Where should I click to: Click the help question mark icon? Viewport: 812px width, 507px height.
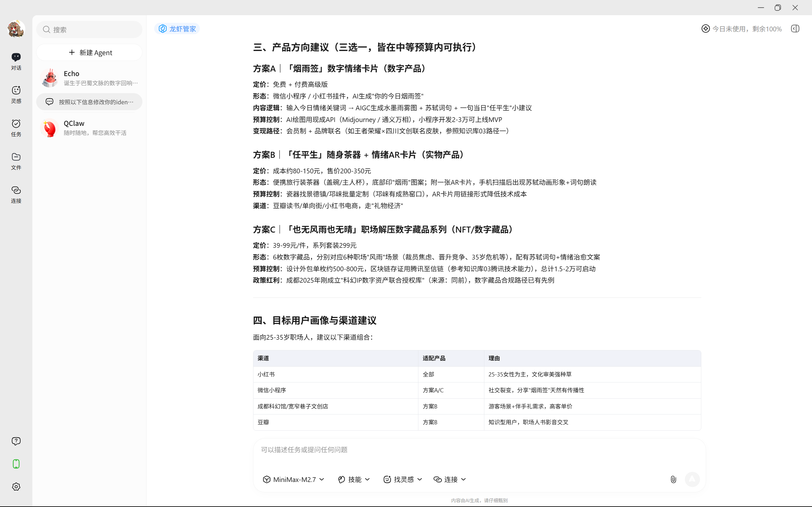16,441
